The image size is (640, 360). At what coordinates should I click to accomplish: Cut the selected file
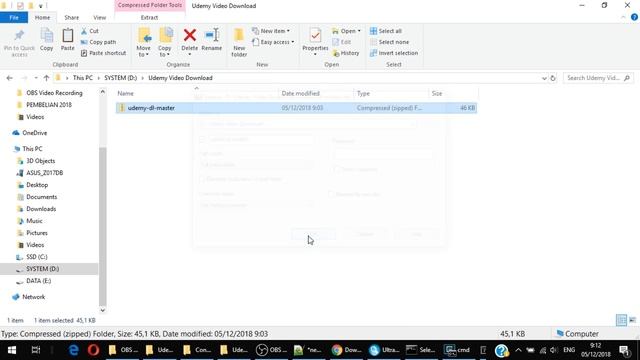pos(90,31)
